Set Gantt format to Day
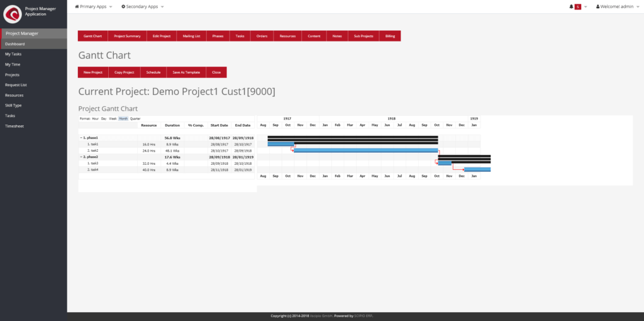 [x=104, y=118]
